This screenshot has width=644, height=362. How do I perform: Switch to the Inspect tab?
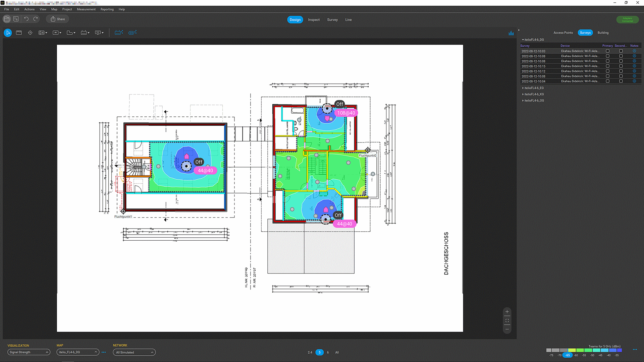click(x=314, y=20)
